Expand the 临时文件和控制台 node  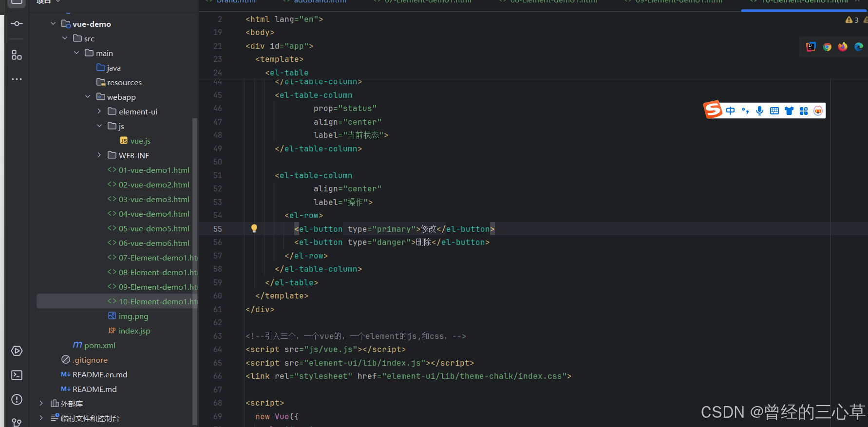pyautogui.click(x=41, y=418)
